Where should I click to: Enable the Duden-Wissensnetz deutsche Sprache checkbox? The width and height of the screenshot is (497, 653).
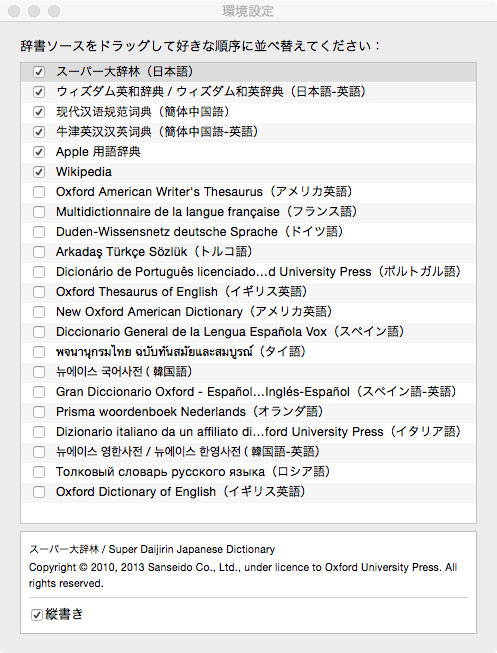[39, 232]
